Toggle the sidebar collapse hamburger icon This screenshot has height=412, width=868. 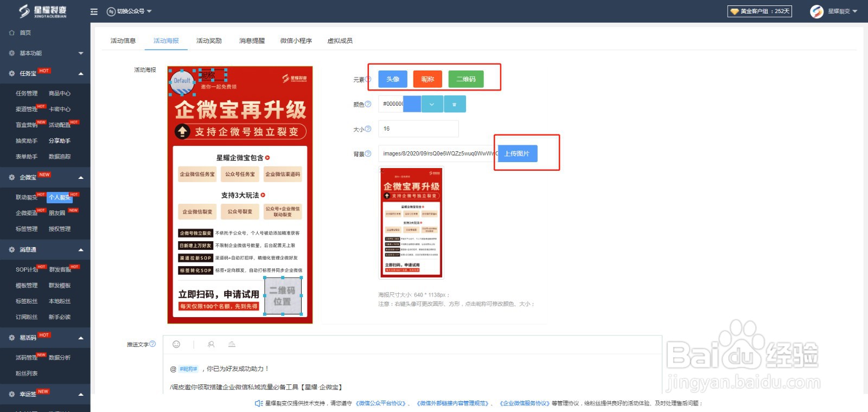pyautogui.click(x=94, y=11)
